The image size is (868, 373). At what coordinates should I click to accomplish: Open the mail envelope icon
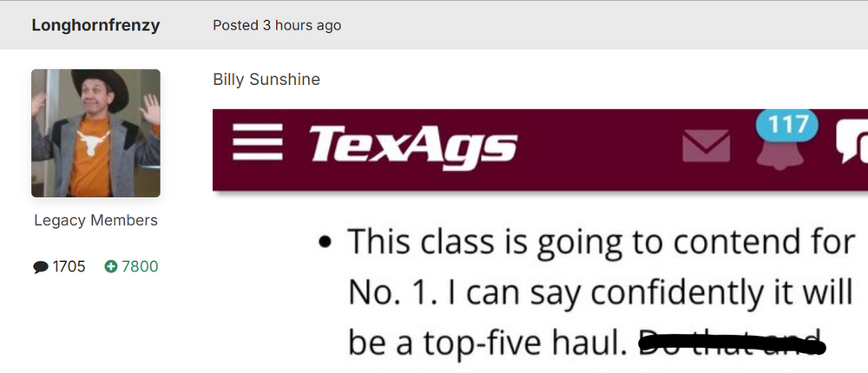coord(706,146)
